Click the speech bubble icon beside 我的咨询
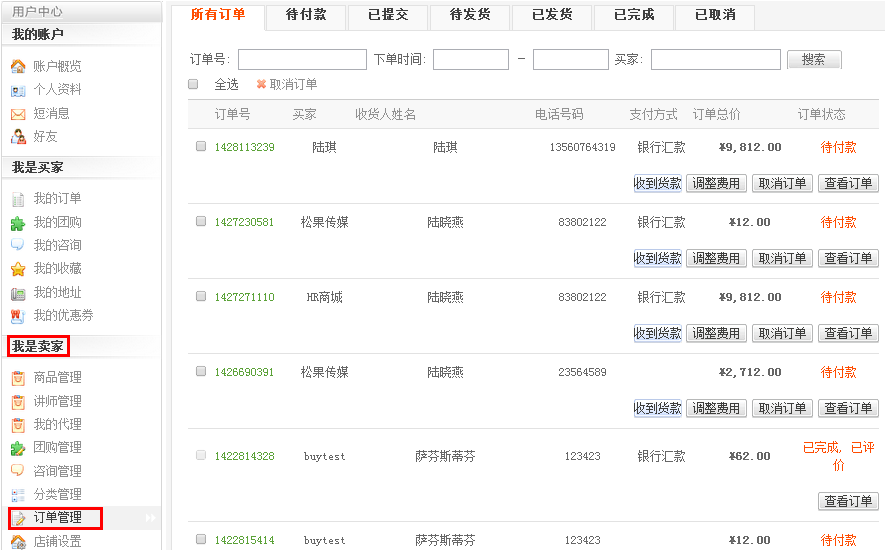The width and height of the screenshot is (885, 550). [x=18, y=245]
